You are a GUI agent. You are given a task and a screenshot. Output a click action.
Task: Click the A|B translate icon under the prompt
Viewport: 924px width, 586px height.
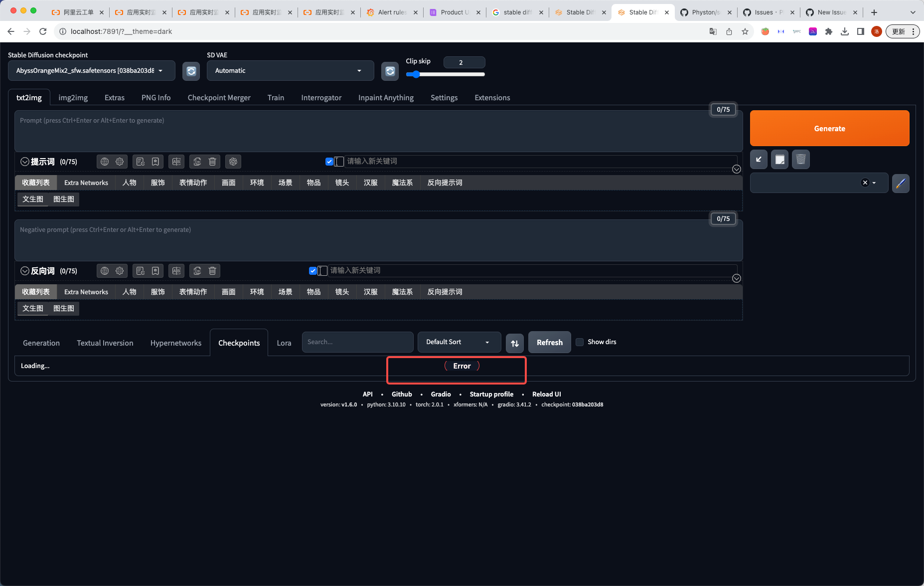tap(176, 161)
